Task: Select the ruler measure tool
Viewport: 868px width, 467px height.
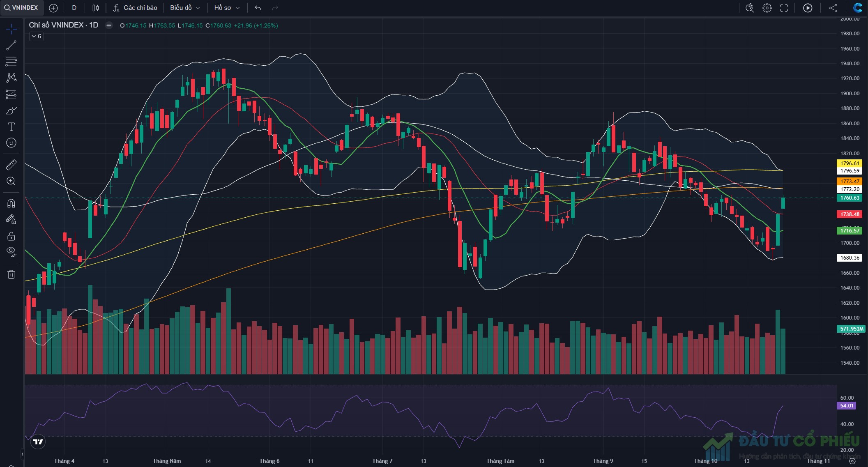Action: [12, 165]
